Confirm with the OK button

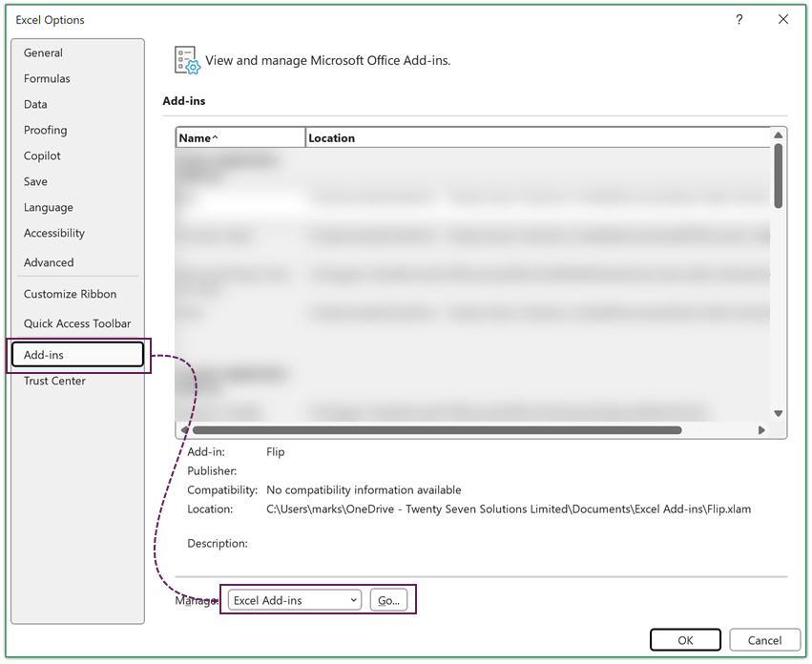[685, 640]
